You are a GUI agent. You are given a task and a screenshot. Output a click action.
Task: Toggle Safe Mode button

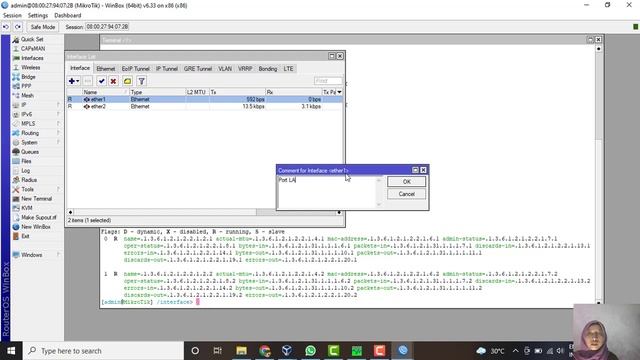click(x=42, y=27)
